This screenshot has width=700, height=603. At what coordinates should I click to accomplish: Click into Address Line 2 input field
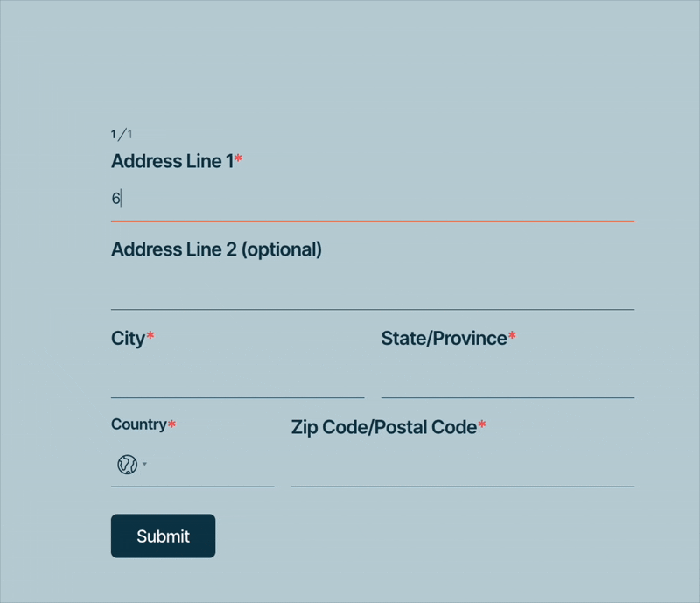372,289
